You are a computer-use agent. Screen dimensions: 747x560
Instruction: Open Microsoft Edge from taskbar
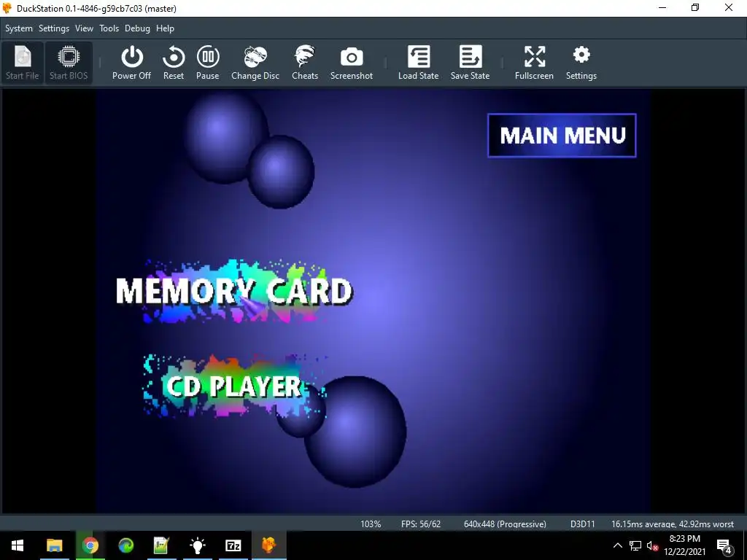126,545
